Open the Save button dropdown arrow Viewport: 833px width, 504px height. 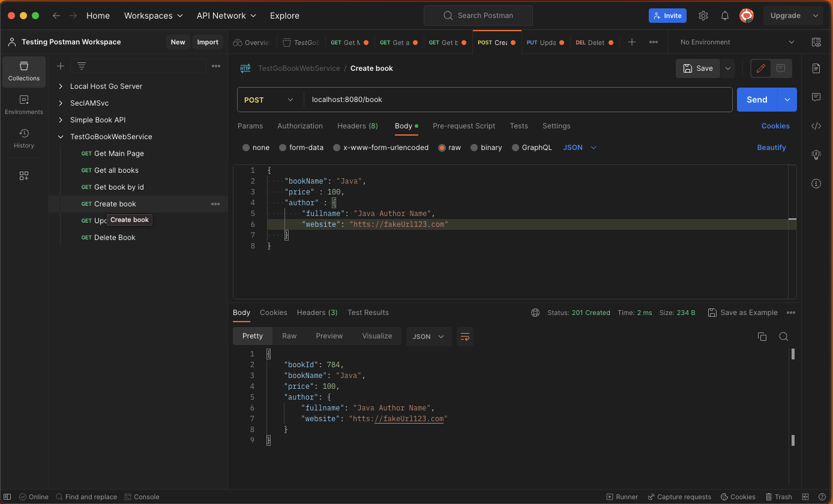(x=728, y=68)
